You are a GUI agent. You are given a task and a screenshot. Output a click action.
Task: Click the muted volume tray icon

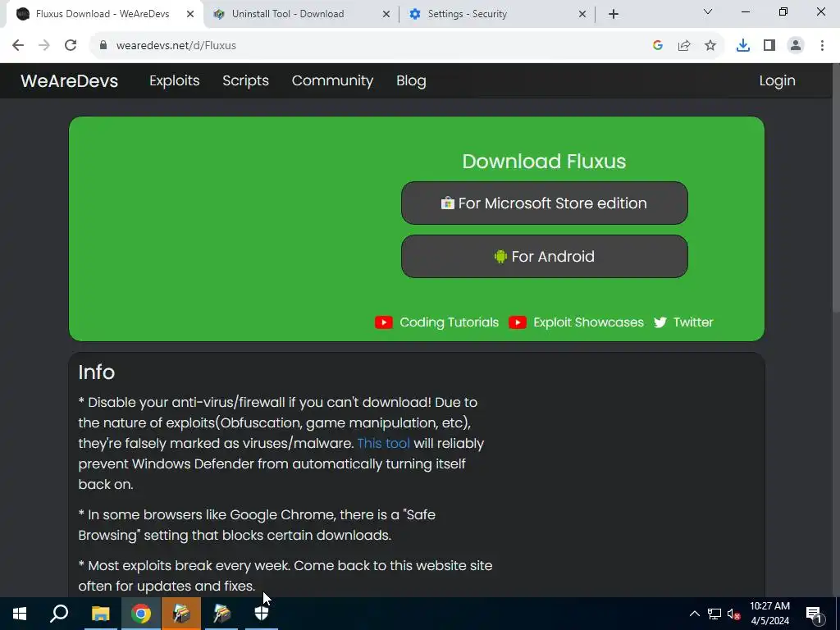(x=733, y=614)
